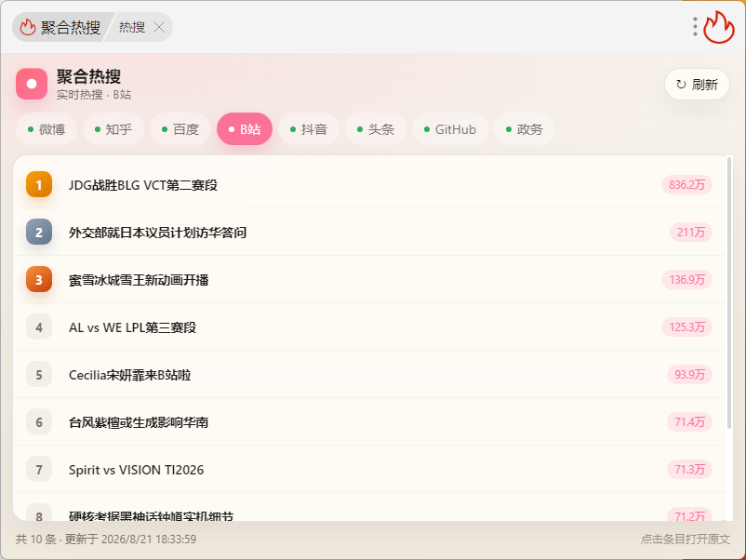Open entry 外交部就日本议员计划访华答问

369,233
